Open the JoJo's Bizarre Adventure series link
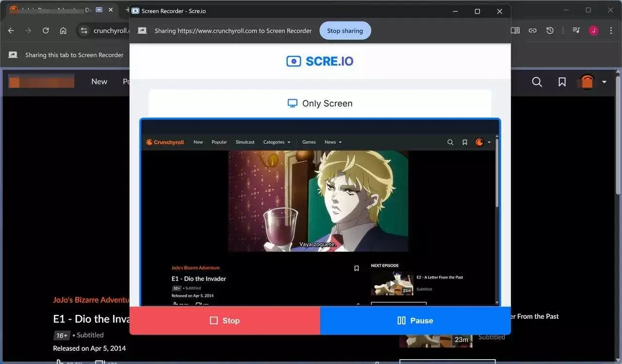The image size is (622, 364). (x=91, y=300)
